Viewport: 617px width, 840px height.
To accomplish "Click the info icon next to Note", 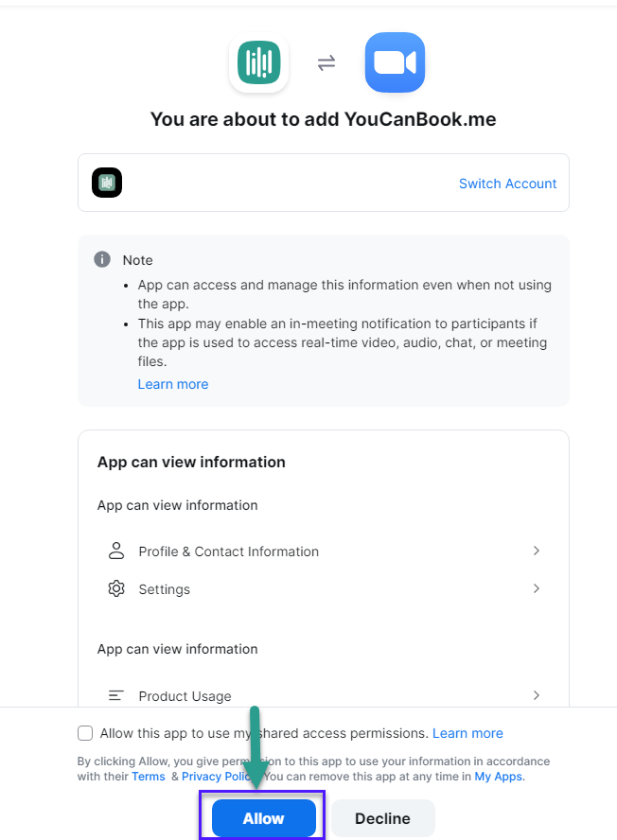I will [x=102, y=259].
